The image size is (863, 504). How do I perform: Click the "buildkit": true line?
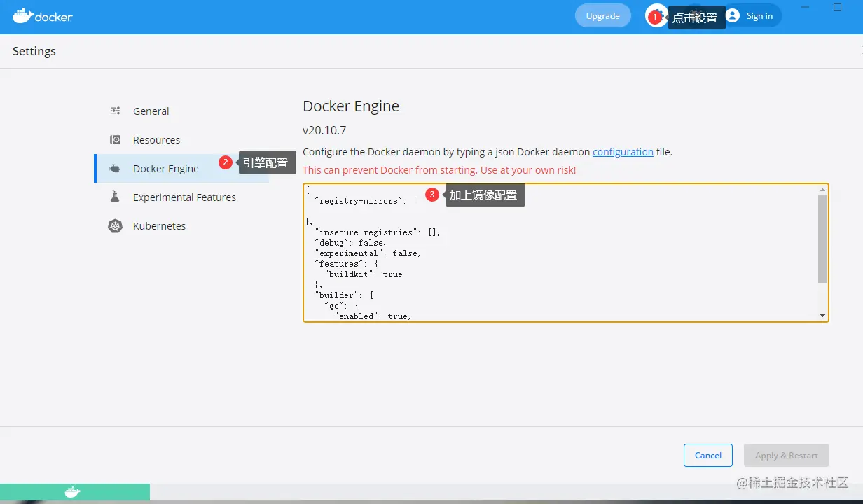click(x=363, y=274)
